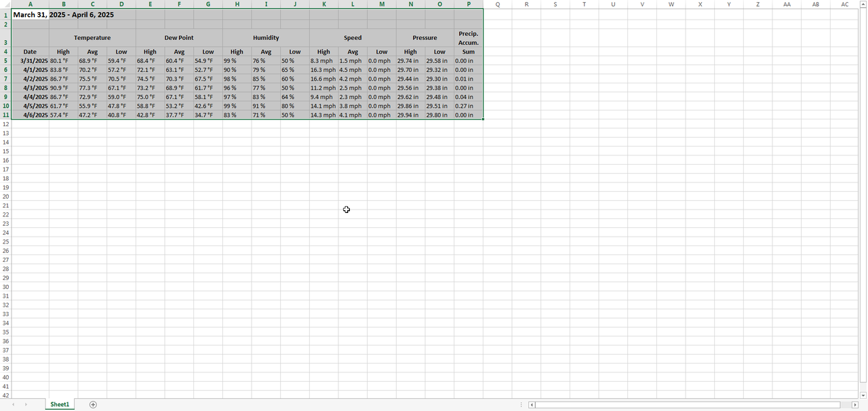Click the previous sheet navigation arrow
This screenshot has height=411, width=868.
click(x=13, y=404)
